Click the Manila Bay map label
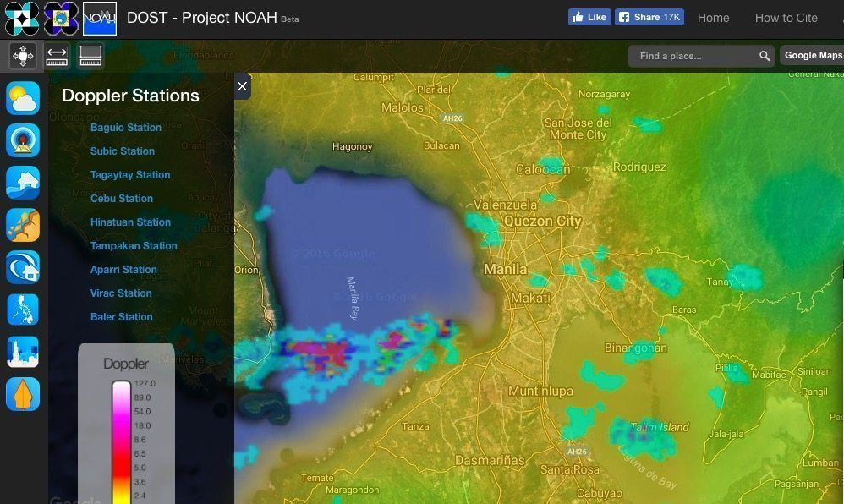This screenshot has width=844, height=504. [x=352, y=299]
